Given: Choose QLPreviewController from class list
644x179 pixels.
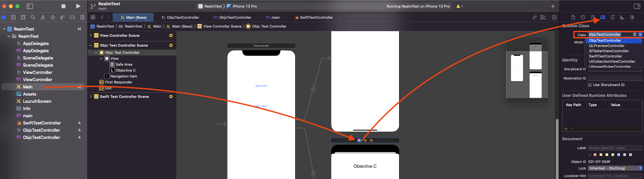Looking at the screenshot, I should coord(607,46).
